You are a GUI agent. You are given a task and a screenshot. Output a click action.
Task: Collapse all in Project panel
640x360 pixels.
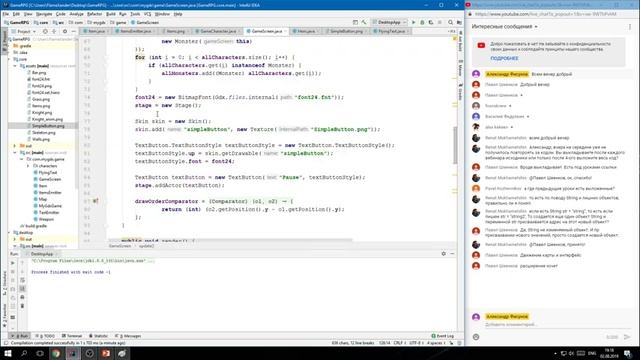54,31
